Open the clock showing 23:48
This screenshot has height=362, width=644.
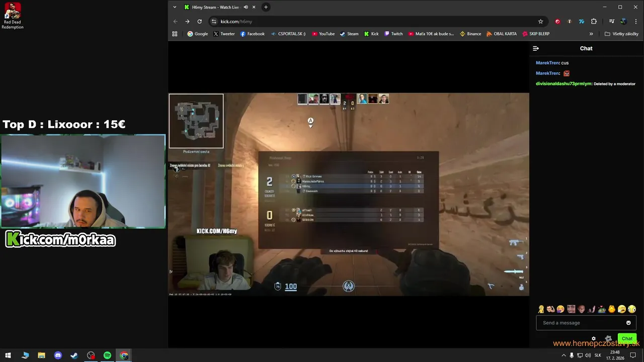[616, 355]
